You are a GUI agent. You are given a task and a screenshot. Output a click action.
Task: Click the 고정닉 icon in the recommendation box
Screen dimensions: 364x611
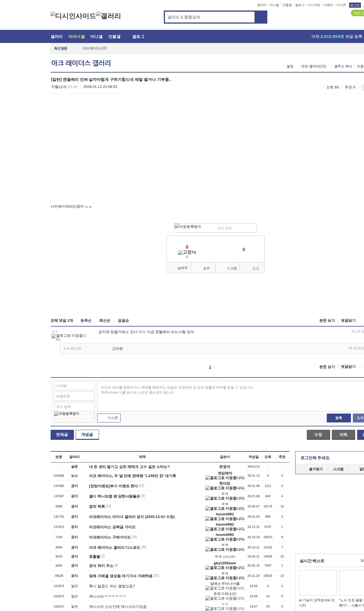(x=187, y=252)
